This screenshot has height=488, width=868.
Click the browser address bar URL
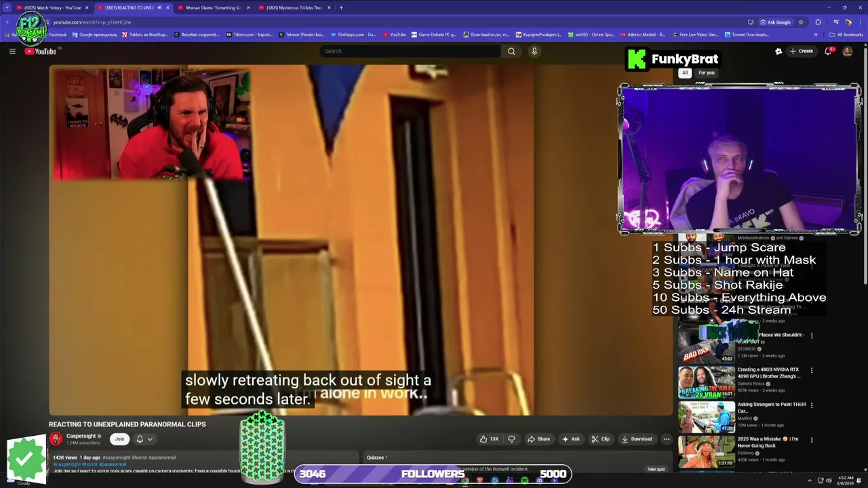[92, 22]
